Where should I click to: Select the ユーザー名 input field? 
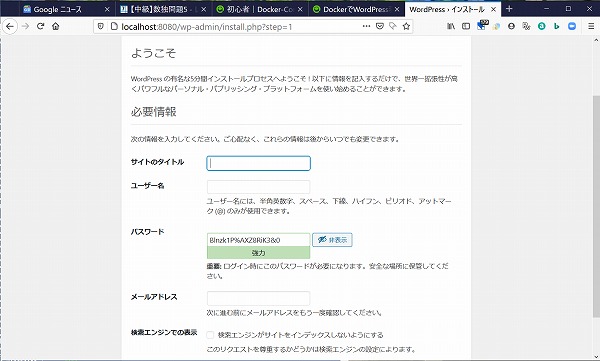click(258, 187)
